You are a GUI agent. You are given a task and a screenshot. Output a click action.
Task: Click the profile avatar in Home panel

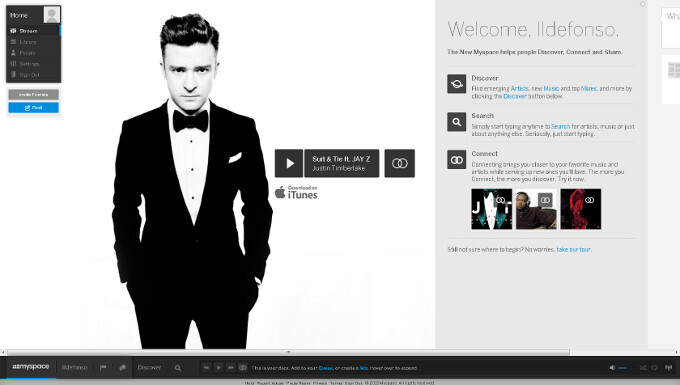pos(52,15)
